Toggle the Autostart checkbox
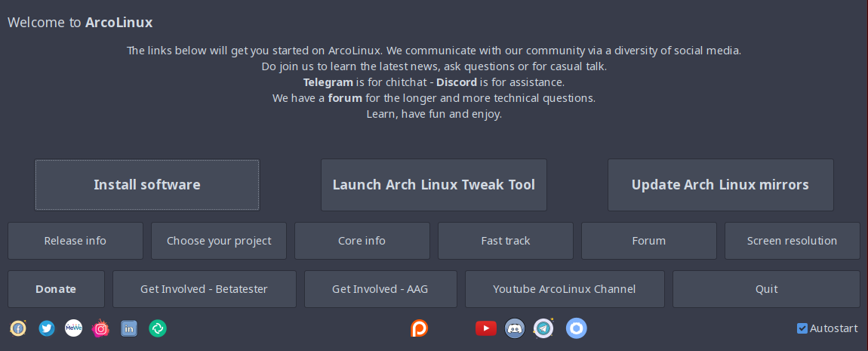The width and height of the screenshot is (868, 351). 802,328
